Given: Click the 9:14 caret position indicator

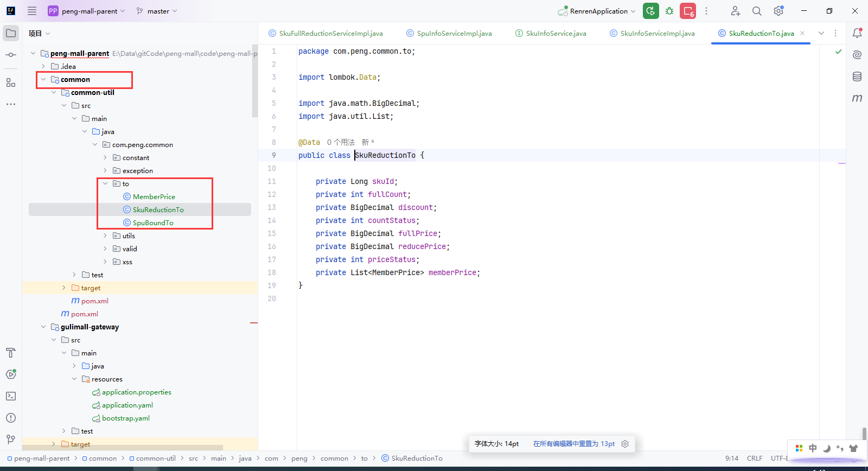Looking at the screenshot, I should (732, 459).
